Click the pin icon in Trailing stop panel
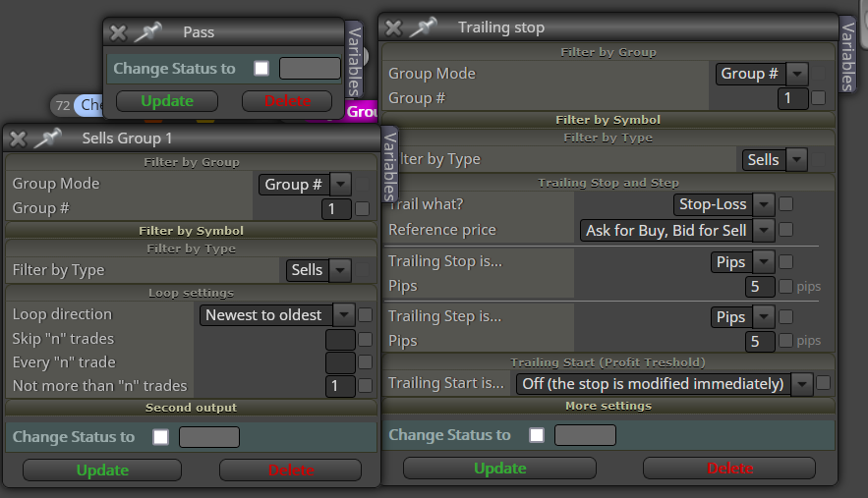 pyautogui.click(x=423, y=28)
